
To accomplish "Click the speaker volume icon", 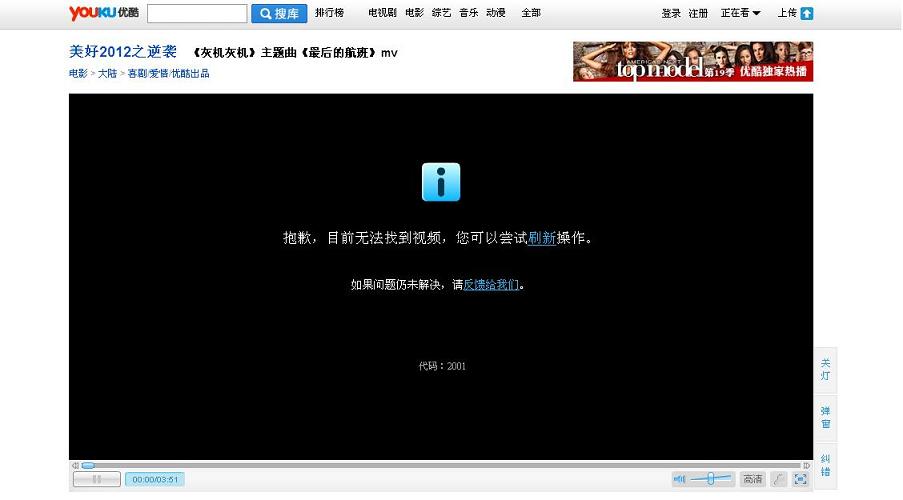I will point(680,479).
